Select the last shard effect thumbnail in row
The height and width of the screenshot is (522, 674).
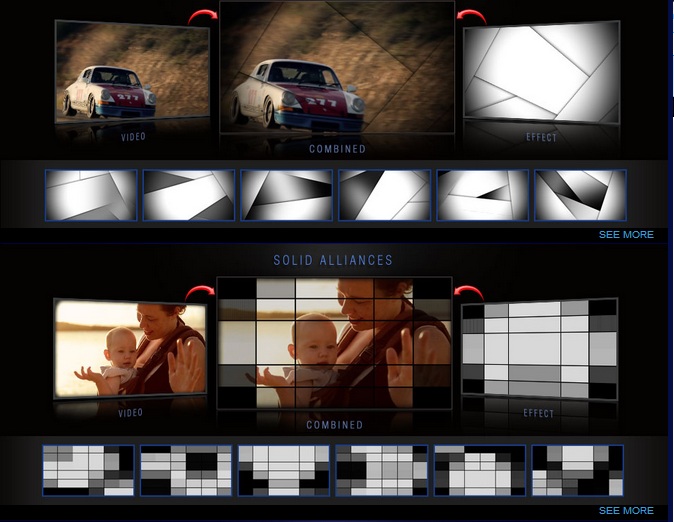point(580,195)
